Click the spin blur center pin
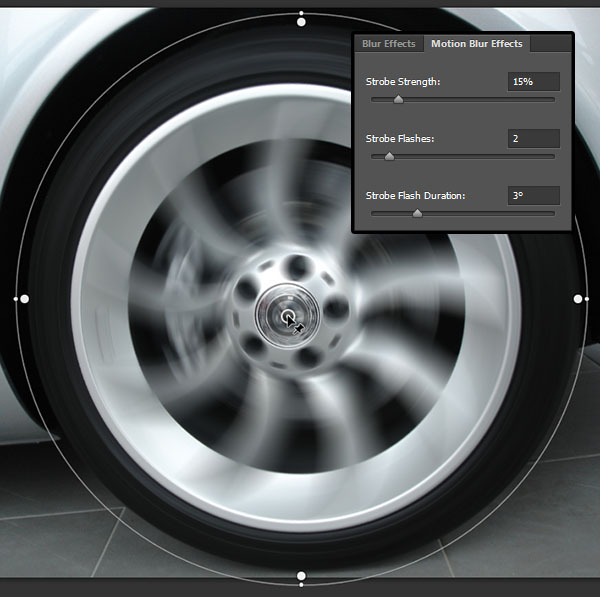 pos(289,318)
